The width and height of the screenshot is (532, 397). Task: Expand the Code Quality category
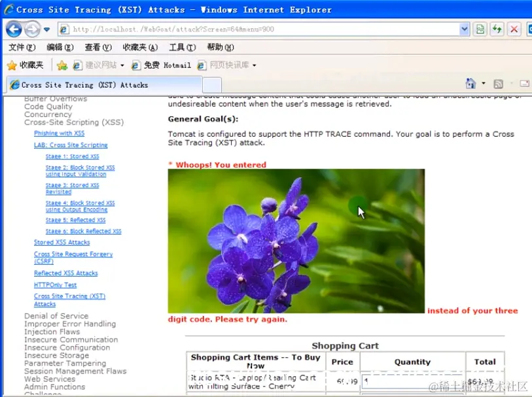48,107
